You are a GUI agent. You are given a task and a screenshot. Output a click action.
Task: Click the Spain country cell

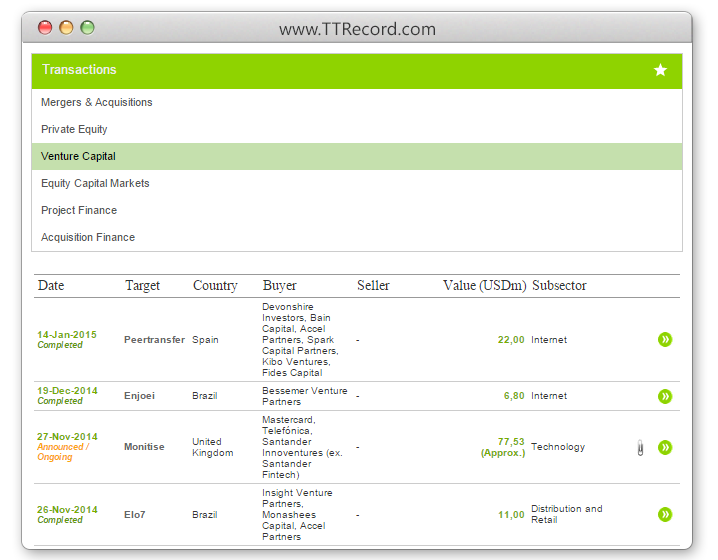coord(205,340)
